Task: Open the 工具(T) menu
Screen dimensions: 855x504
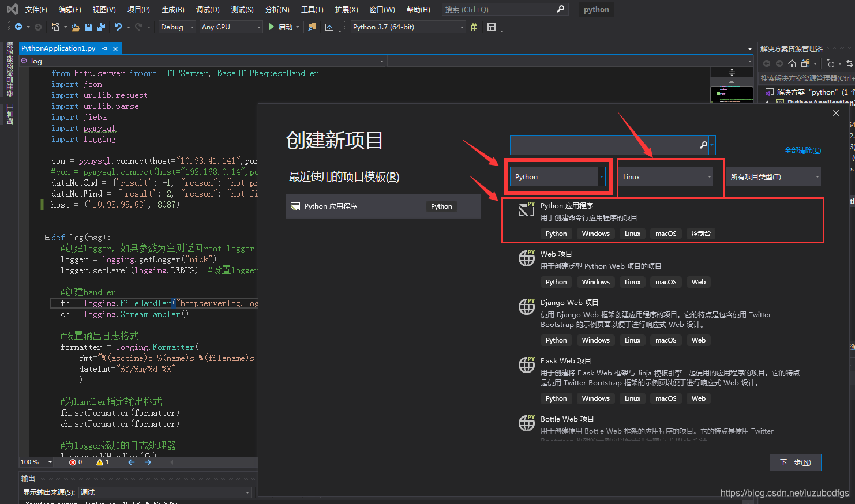Action: (x=312, y=9)
